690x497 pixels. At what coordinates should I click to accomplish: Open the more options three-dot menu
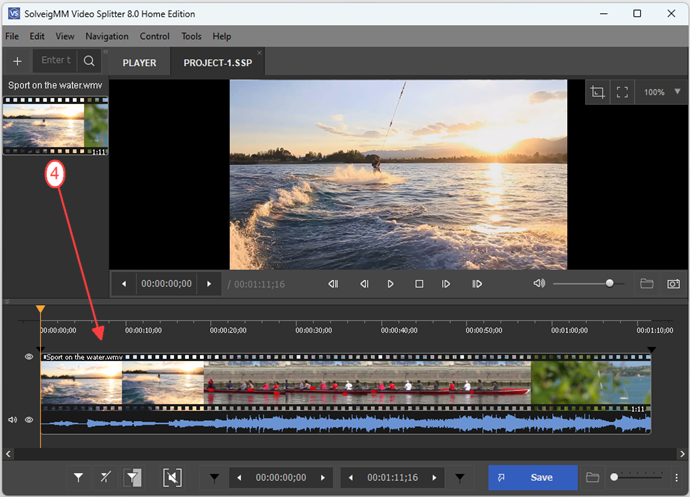(677, 477)
